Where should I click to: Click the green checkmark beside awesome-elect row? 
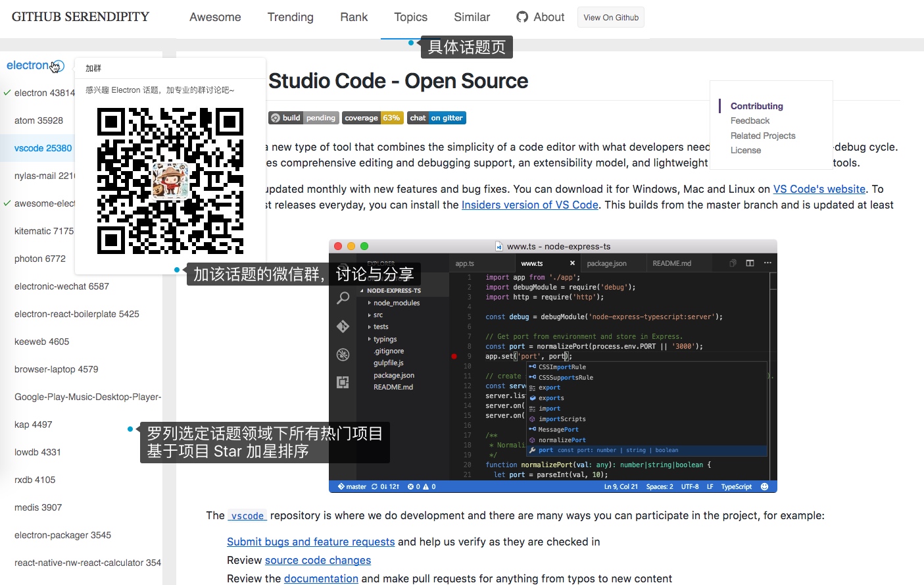(7, 203)
